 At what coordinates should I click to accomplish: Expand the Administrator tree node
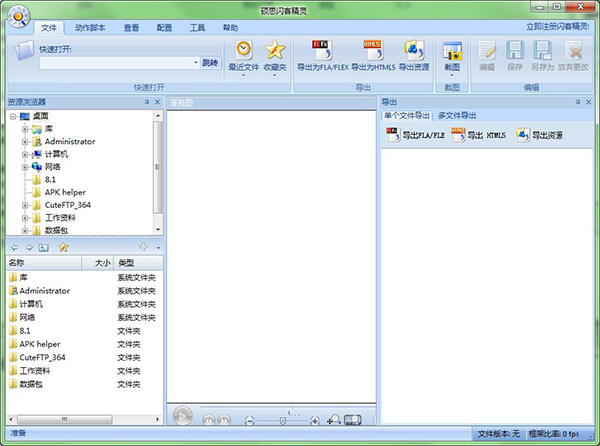(x=25, y=142)
